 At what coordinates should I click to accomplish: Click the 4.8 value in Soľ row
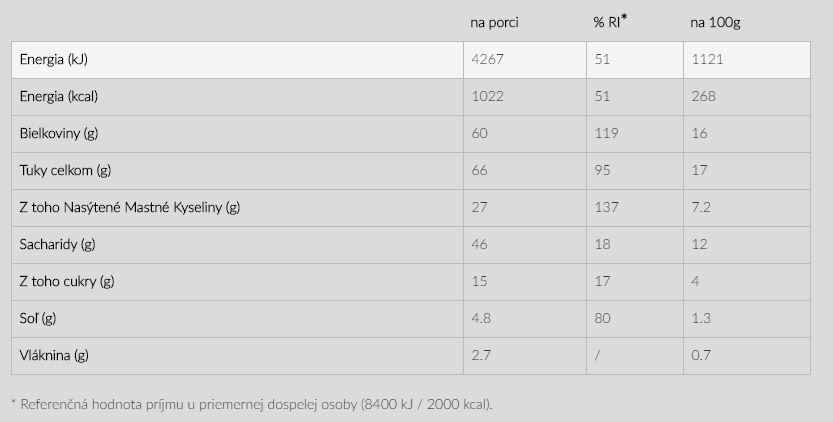click(480, 318)
